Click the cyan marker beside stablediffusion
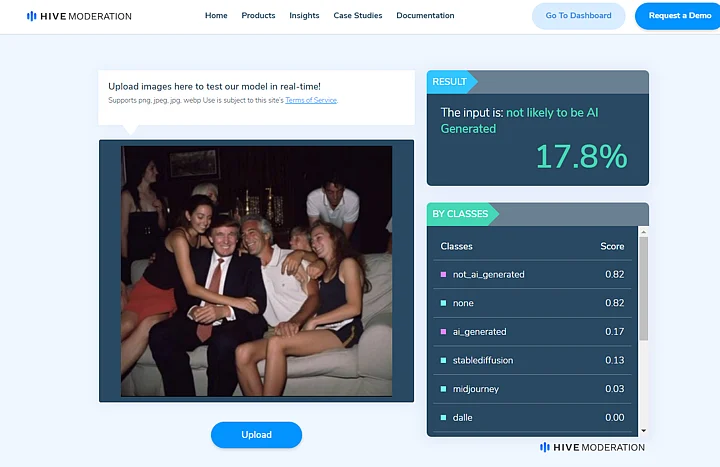The image size is (720, 467). (443, 360)
